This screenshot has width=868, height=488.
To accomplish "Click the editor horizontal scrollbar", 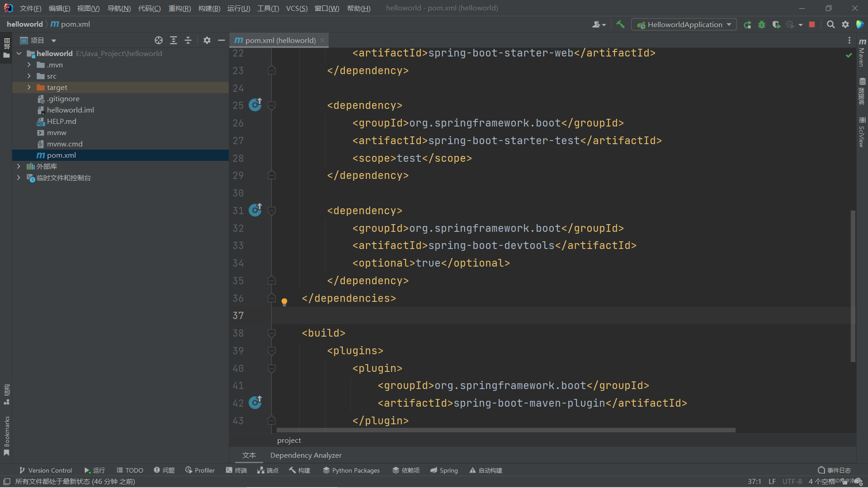I will tap(505, 430).
